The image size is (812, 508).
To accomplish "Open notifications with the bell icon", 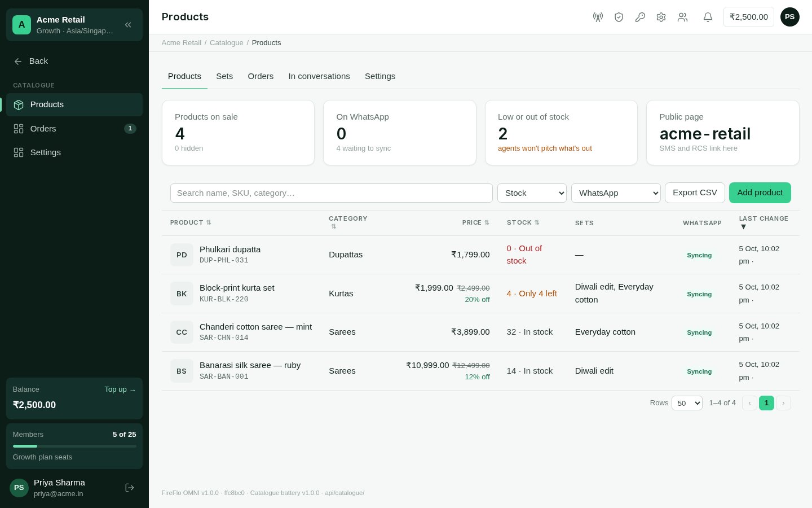I will pos(708,17).
